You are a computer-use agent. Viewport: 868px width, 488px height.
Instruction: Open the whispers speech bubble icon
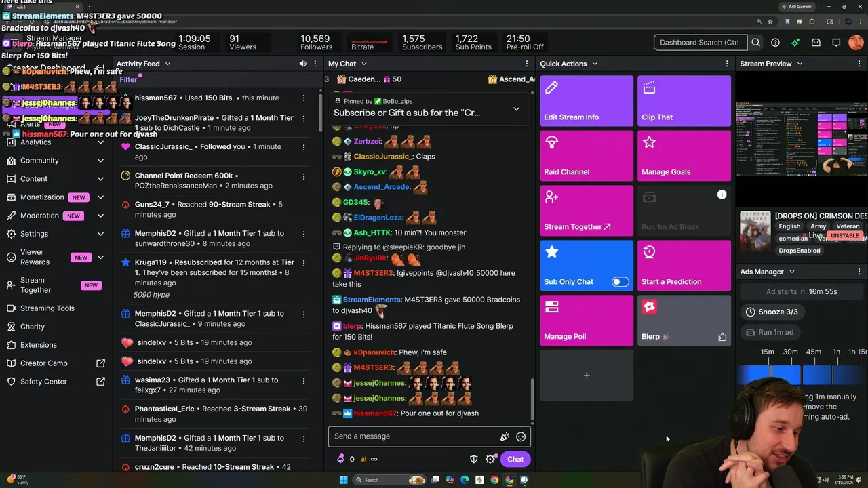tap(836, 43)
